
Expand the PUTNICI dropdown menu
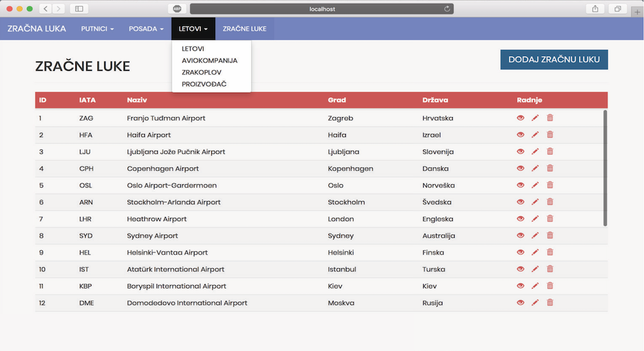pyautogui.click(x=97, y=29)
